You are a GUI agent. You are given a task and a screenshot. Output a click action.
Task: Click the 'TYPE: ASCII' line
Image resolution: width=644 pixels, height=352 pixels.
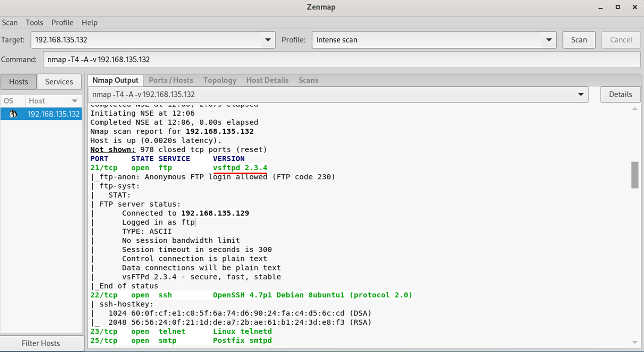[147, 231]
